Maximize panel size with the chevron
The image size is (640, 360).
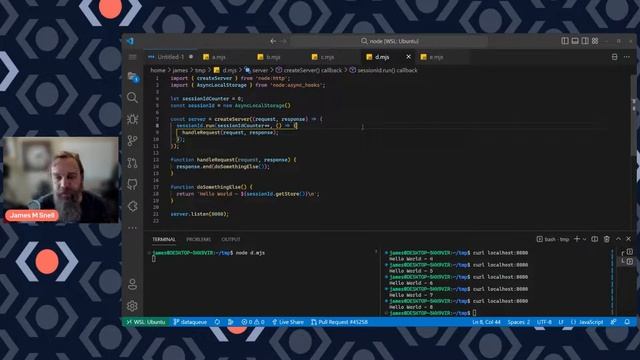tap(618, 239)
